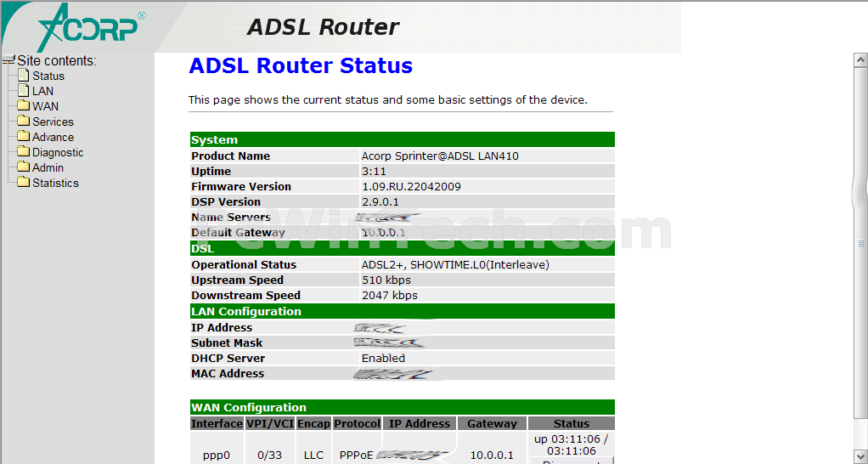Click the WAN folder icon

click(x=23, y=105)
